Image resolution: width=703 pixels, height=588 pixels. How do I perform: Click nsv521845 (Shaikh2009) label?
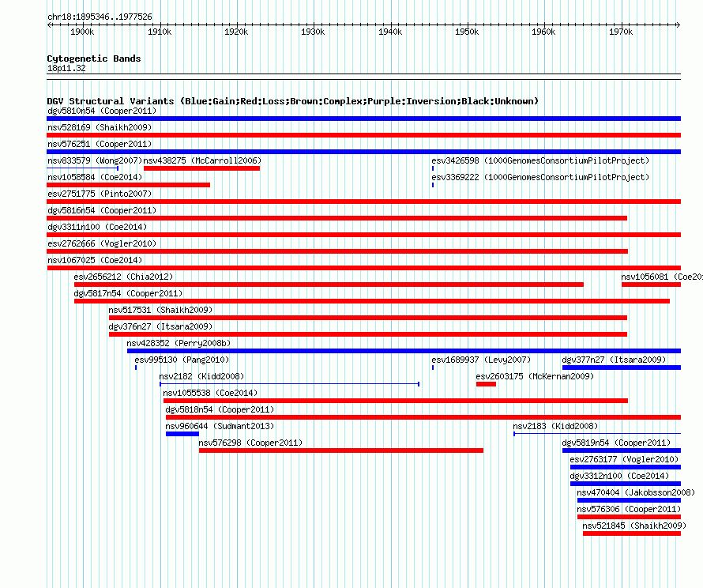pyautogui.click(x=634, y=526)
